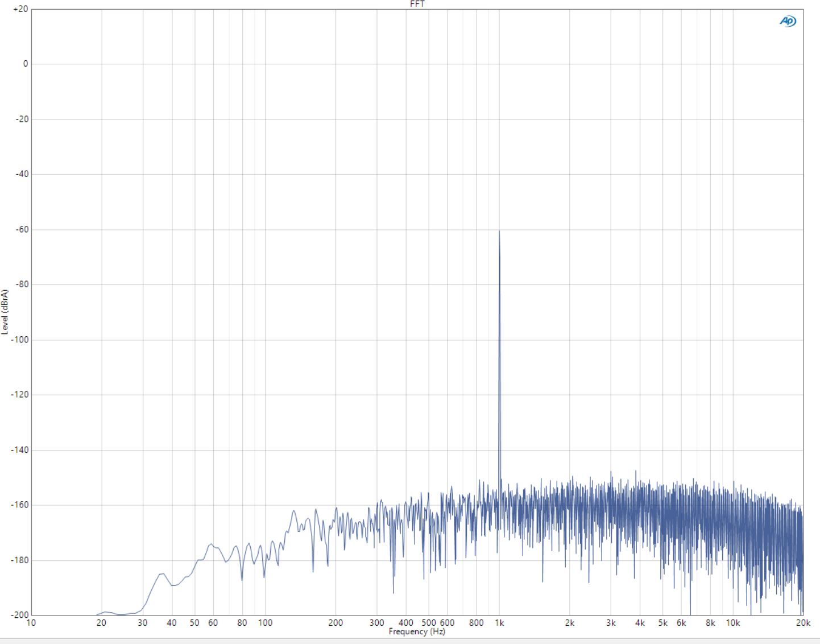Click the -100 level axis tick label
Viewport: 820px width, 644px height.
[x=20, y=340]
